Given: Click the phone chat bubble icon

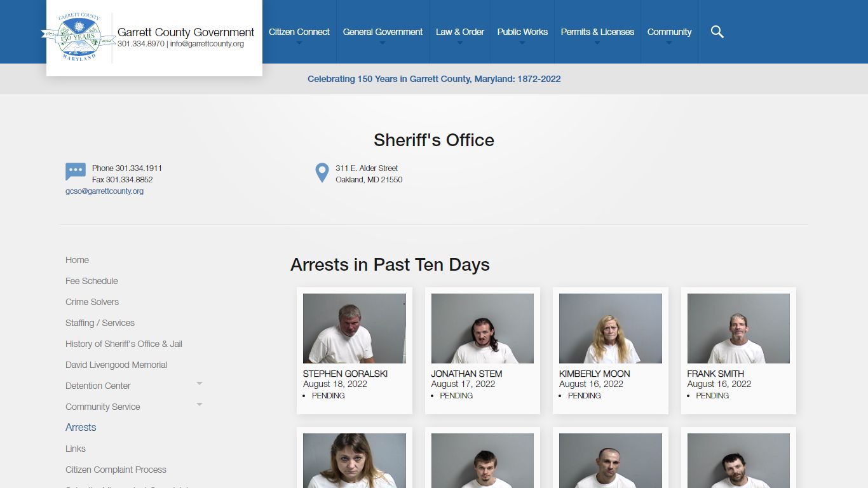Looking at the screenshot, I should point(76,172).
